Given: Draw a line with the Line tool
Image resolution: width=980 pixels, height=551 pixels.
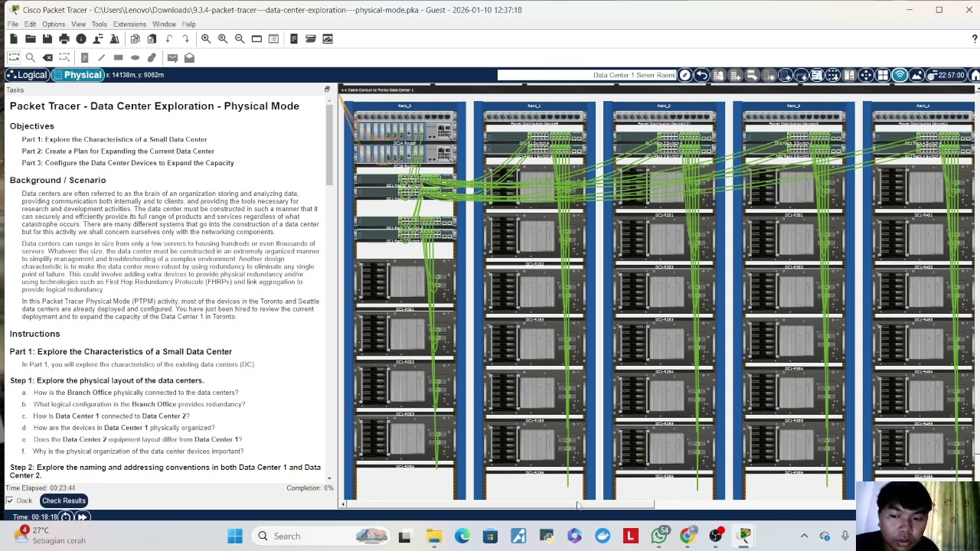Looking at the screenshot, I should pos(101,57).
